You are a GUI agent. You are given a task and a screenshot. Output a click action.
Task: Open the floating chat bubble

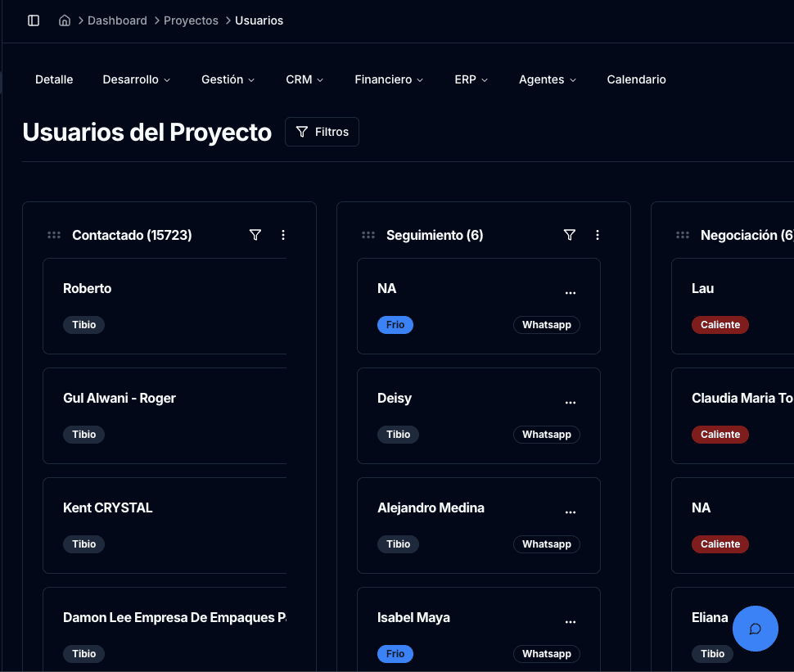755,629
